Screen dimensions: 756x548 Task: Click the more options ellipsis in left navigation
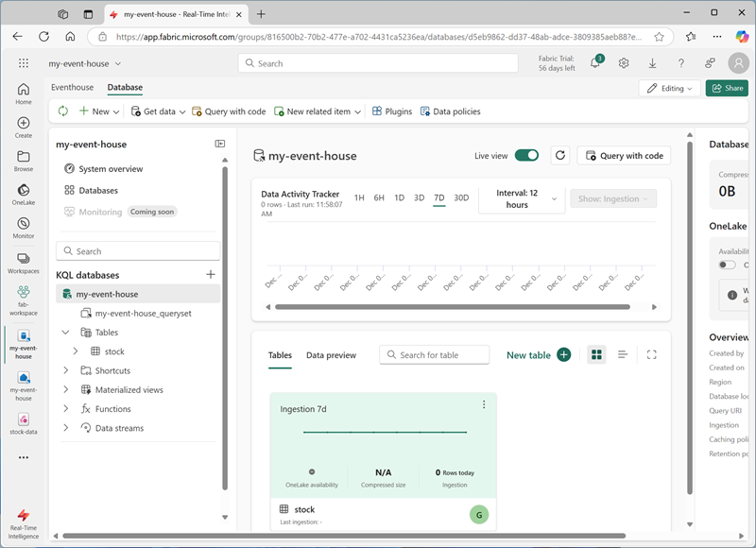[x=23, y=457]
